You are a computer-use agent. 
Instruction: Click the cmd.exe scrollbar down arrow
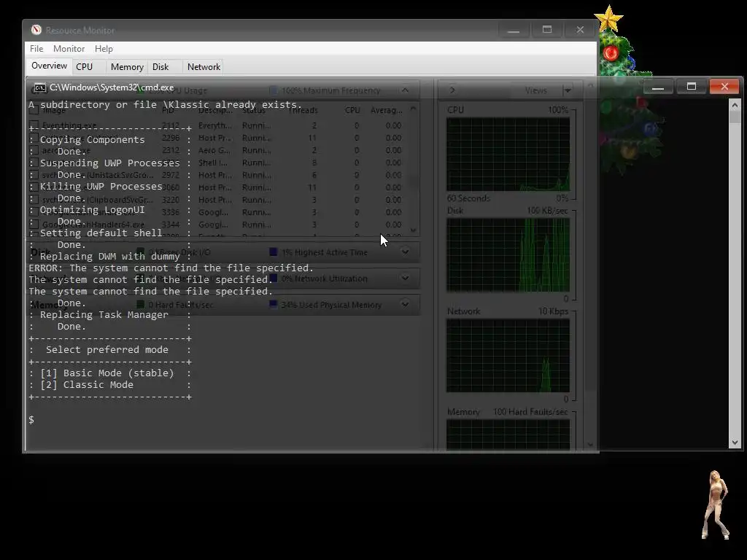tap(735, 443)
